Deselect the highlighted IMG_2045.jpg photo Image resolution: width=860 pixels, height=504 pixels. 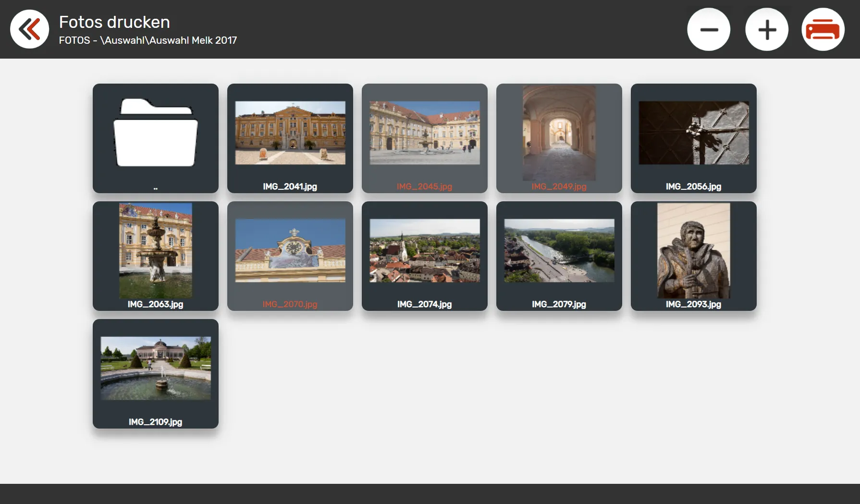point(424,133)
